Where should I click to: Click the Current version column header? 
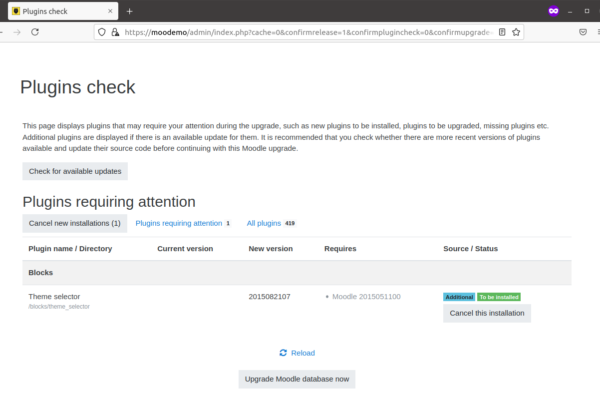185,249
